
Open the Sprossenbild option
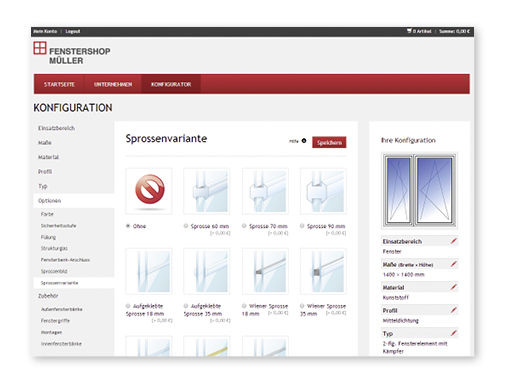click(x=54, y=271)
